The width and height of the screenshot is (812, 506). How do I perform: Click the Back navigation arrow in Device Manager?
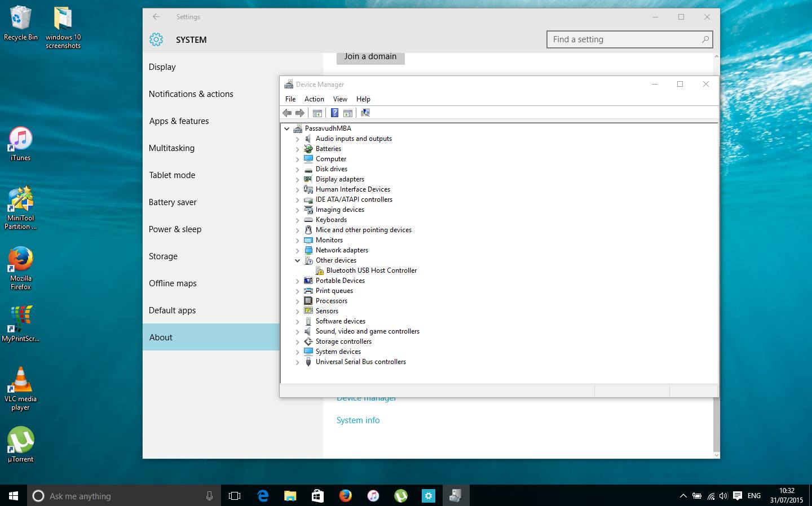(x=287, y=113)
